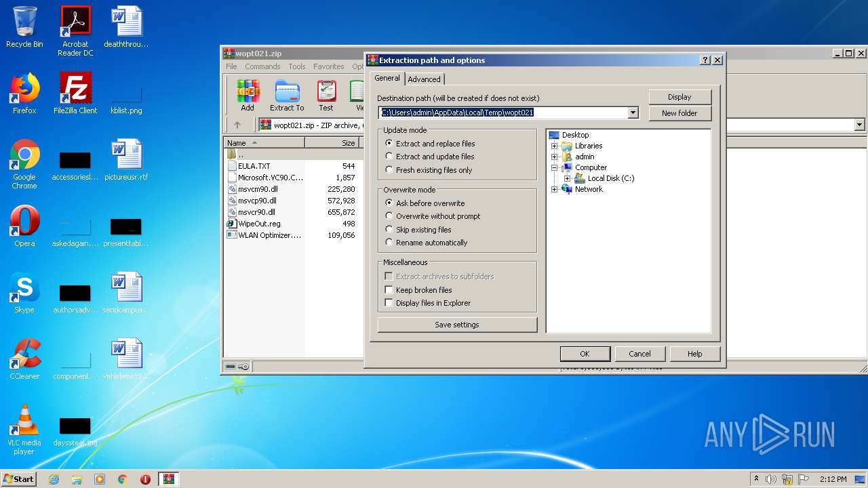Sort archive list by Name column
Viewport: 868px width, 488px height.
click(x=264, y=143)
